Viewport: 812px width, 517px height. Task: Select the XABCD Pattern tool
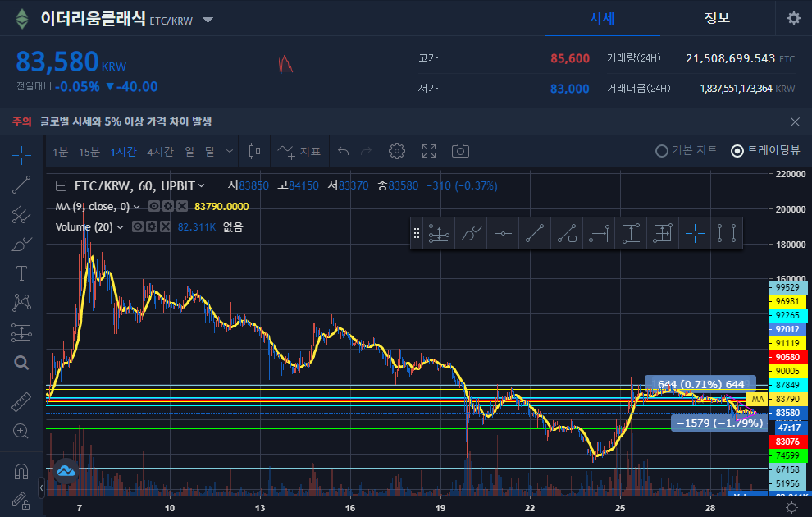click(21, 303)
